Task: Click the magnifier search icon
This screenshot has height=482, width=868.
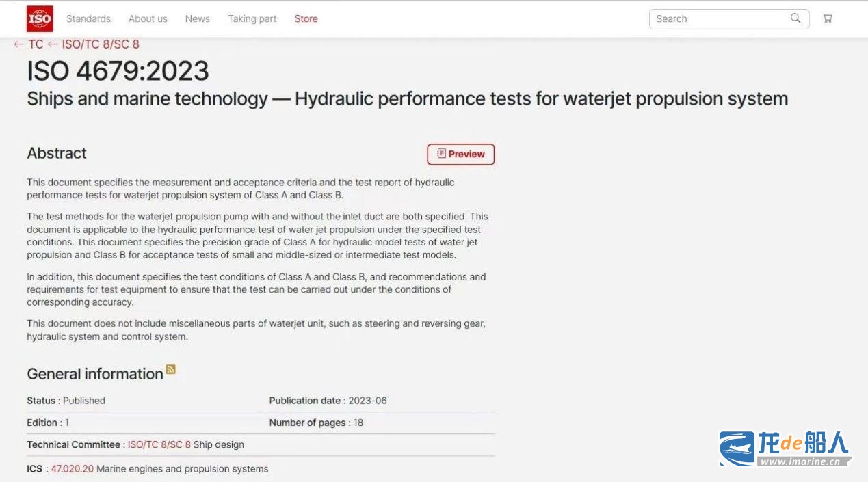Action: point(795,18)
